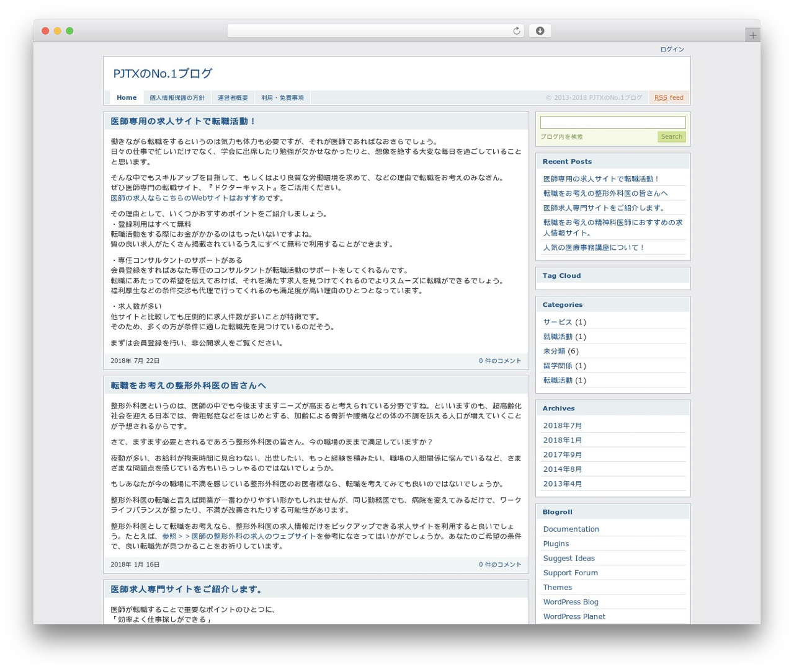Go to PJTXのNo.1ブログ site title

(163, 74)
